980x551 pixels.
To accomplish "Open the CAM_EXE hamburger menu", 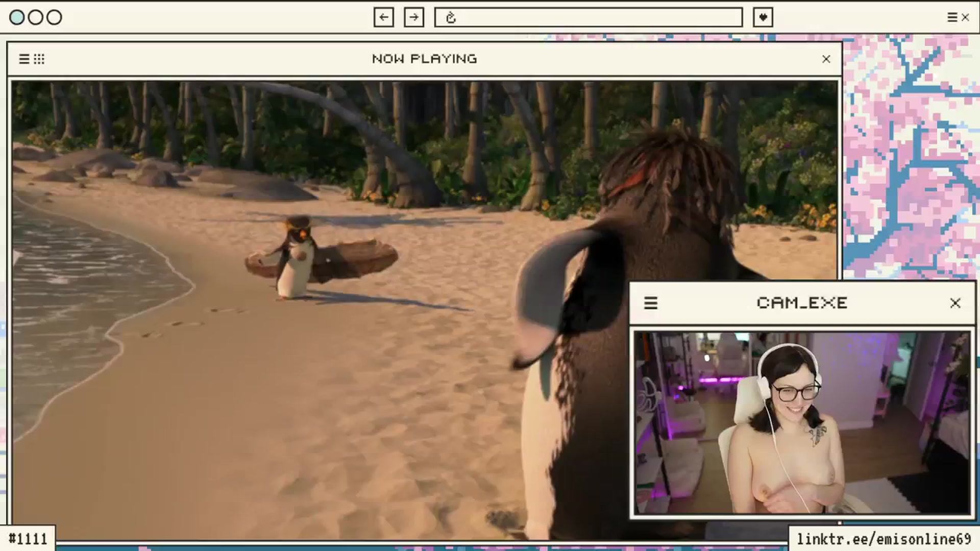I will click(x=651, y=303).
